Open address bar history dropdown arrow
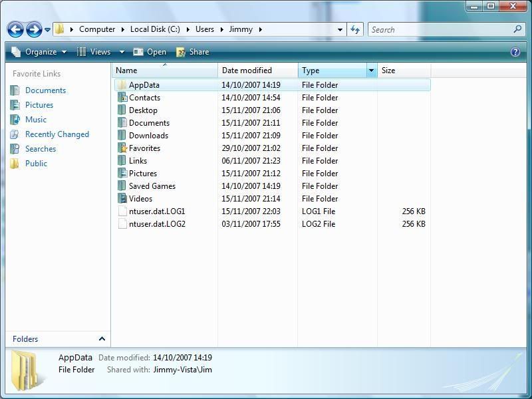The height and width of the screenshot is (399, 532). point(340,30)
